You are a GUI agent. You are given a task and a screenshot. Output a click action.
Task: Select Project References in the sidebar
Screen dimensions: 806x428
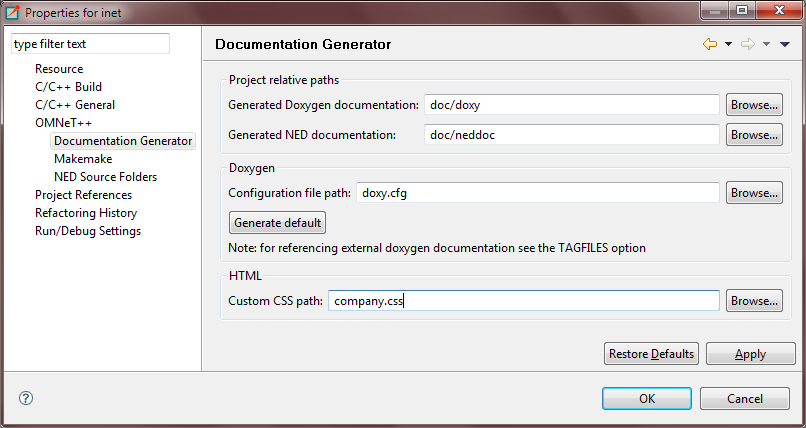[x=83, y=195]
